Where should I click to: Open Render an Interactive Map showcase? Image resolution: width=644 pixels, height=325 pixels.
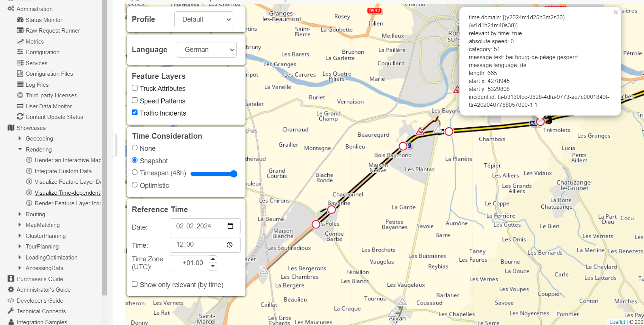coord(67,160)
